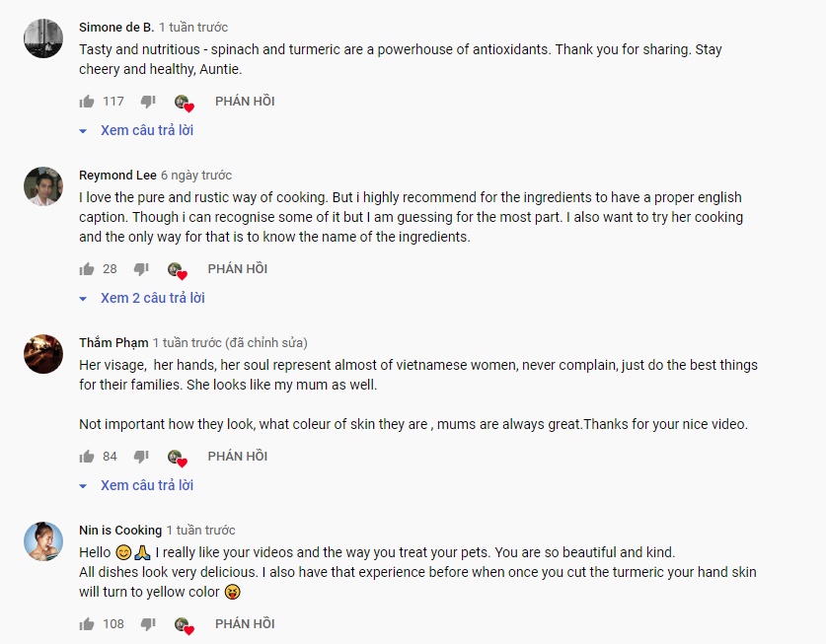Reply to Reymond Lee's comment

237,269
